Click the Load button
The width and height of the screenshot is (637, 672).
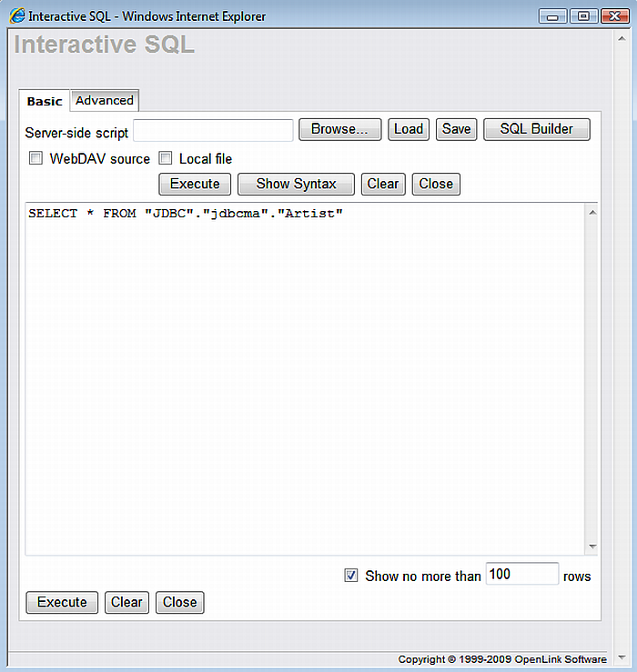pos(408,129)
